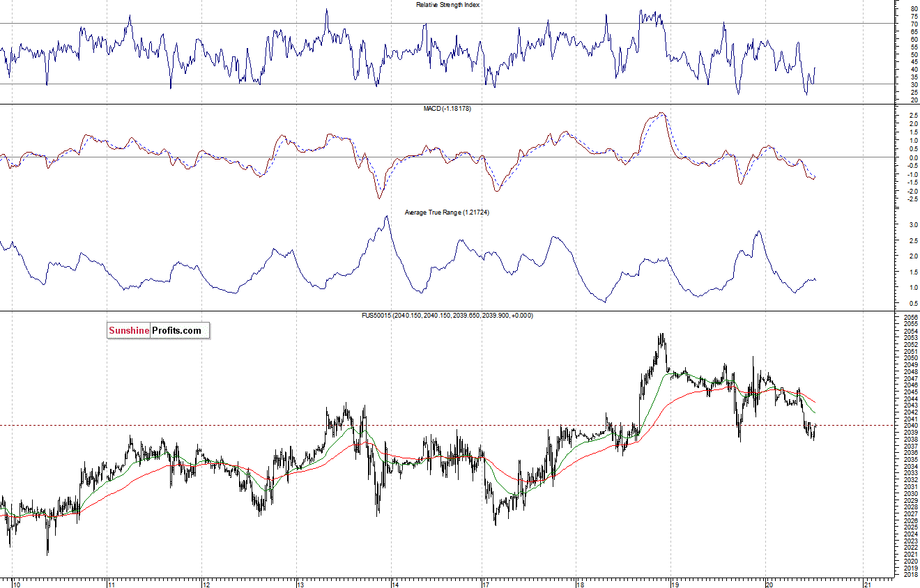This screenshot has height=588, width=920.
Task: Click the 30 oversold value on RSI scale
Action: pos(914,85)
